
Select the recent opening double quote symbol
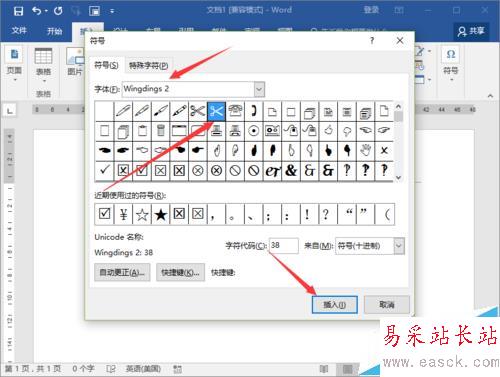(347, 214)
